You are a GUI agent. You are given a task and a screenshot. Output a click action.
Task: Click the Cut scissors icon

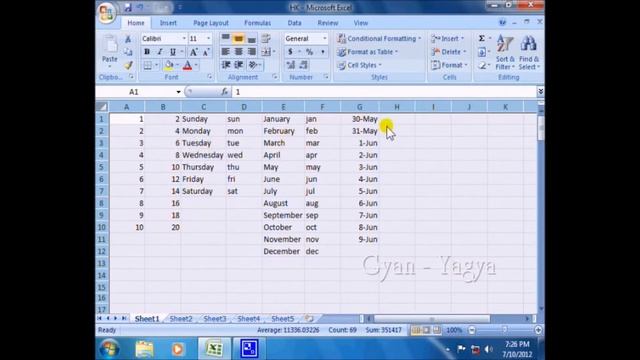[128, 39]
